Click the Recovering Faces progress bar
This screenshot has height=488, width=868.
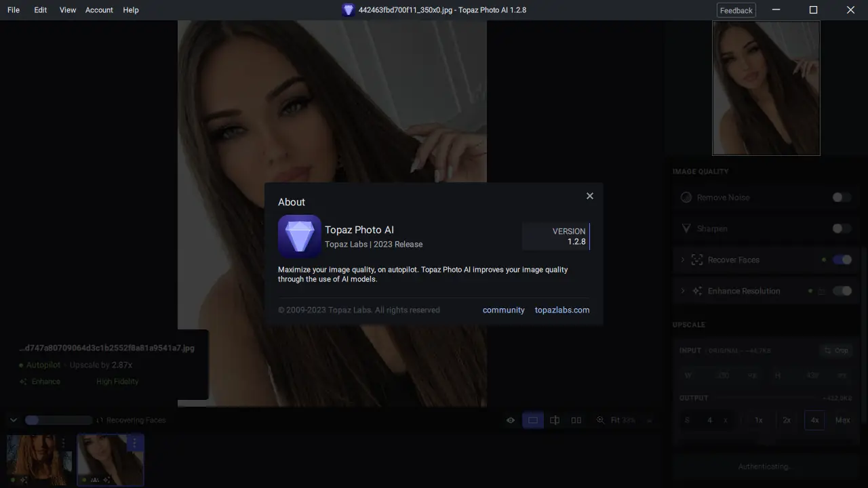point(58,420)
